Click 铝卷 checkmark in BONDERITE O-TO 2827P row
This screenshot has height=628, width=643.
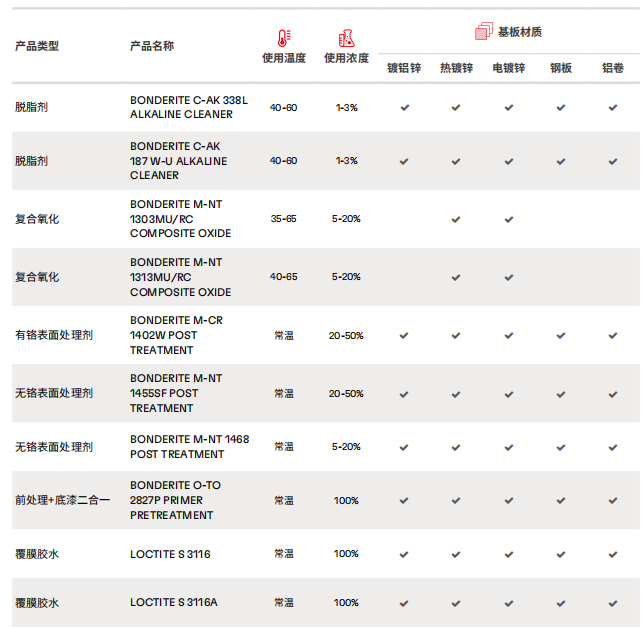(613, 500)
